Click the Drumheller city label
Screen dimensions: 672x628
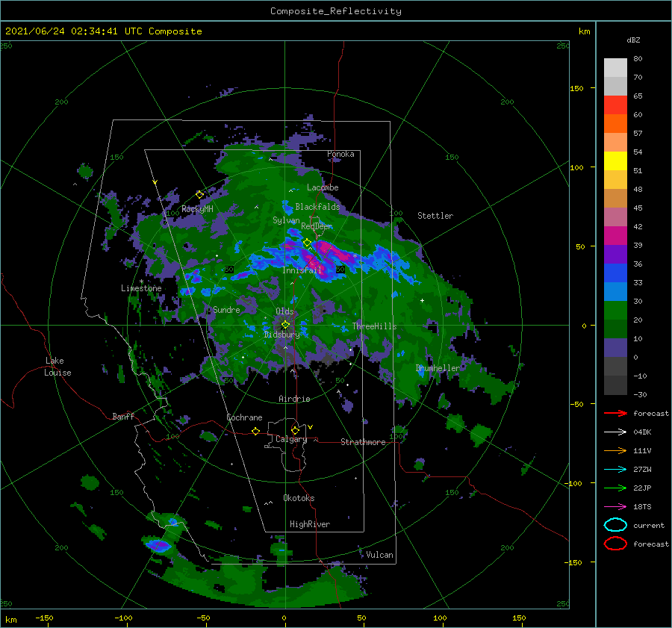click(438, 368)
